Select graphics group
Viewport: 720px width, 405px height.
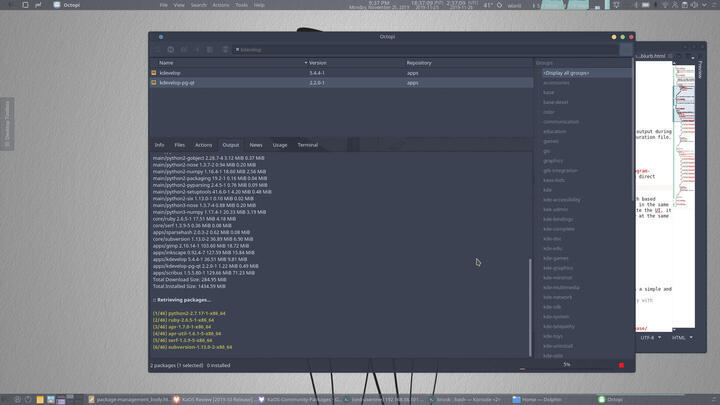(x=553, y=161)
